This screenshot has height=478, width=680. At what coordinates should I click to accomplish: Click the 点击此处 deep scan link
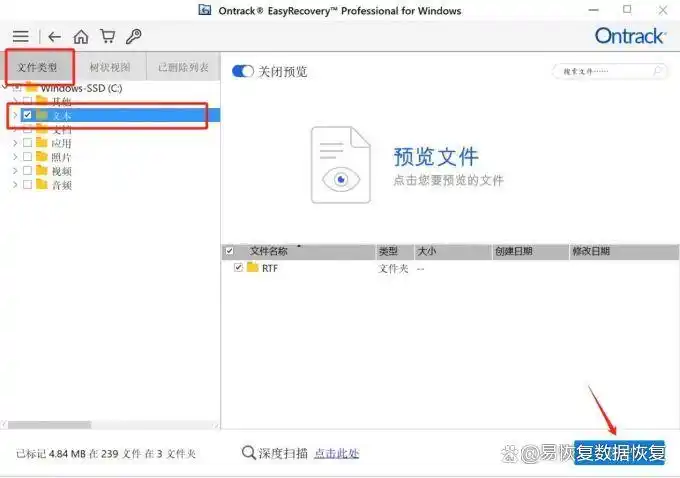(x=337, y=453)
